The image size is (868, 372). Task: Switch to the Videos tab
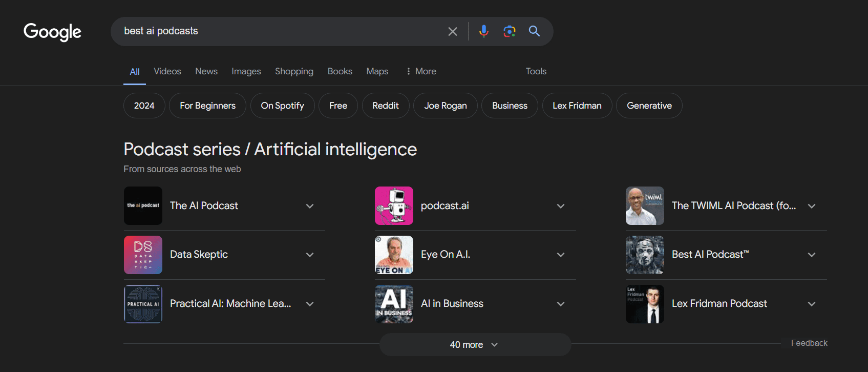167,71
